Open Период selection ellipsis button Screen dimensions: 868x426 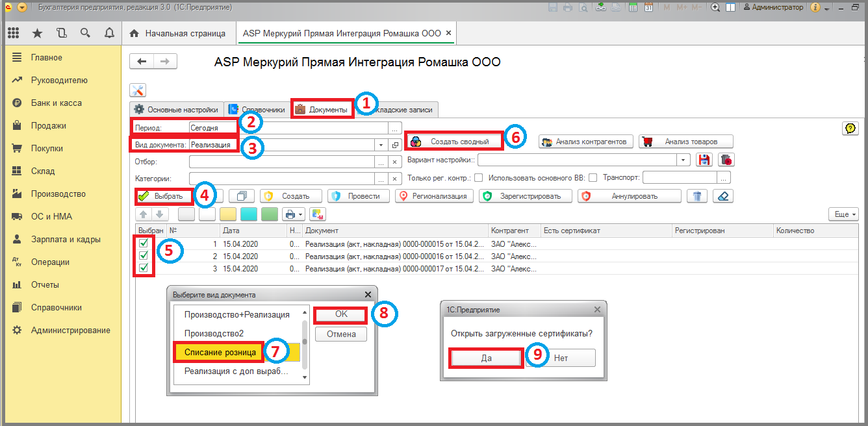coord(395,128)
